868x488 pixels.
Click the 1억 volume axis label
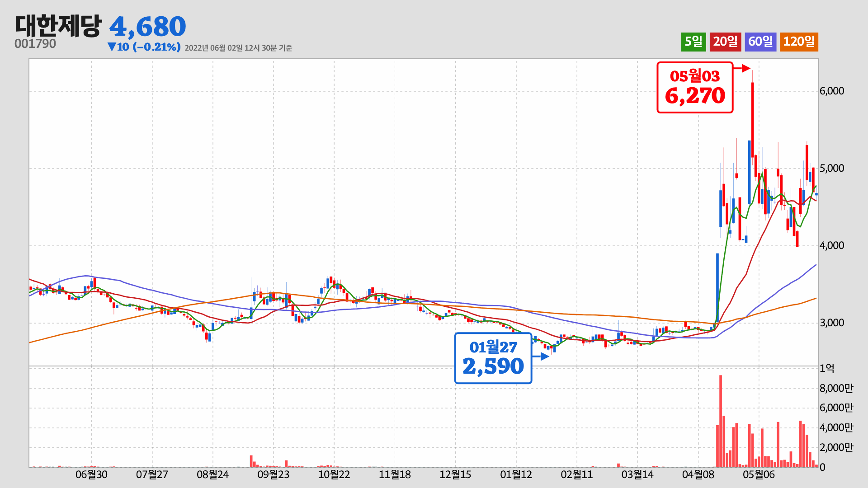pos(827,368)
